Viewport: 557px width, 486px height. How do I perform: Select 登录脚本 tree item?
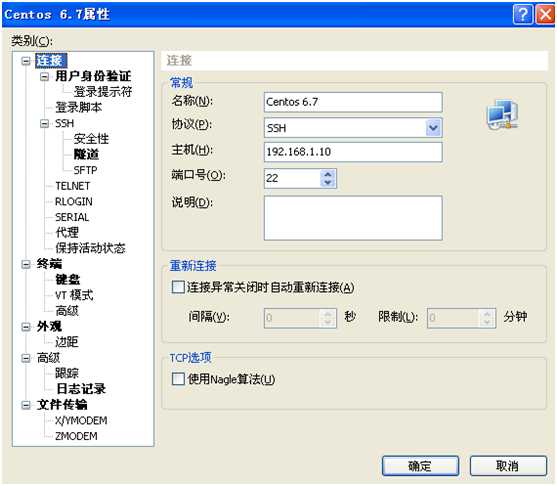[79, 108]
